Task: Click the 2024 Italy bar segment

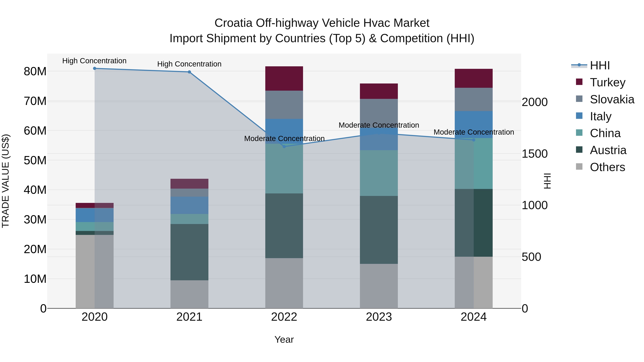Action: pyautogui.click(x=474, y=124)
